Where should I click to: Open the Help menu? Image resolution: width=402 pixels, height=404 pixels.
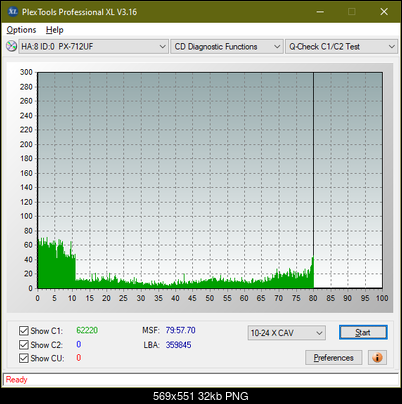pos(54,30)
